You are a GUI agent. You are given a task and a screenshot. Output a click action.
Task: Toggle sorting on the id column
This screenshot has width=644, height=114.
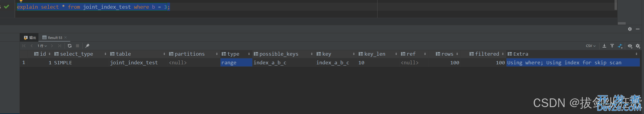[50, 54]
